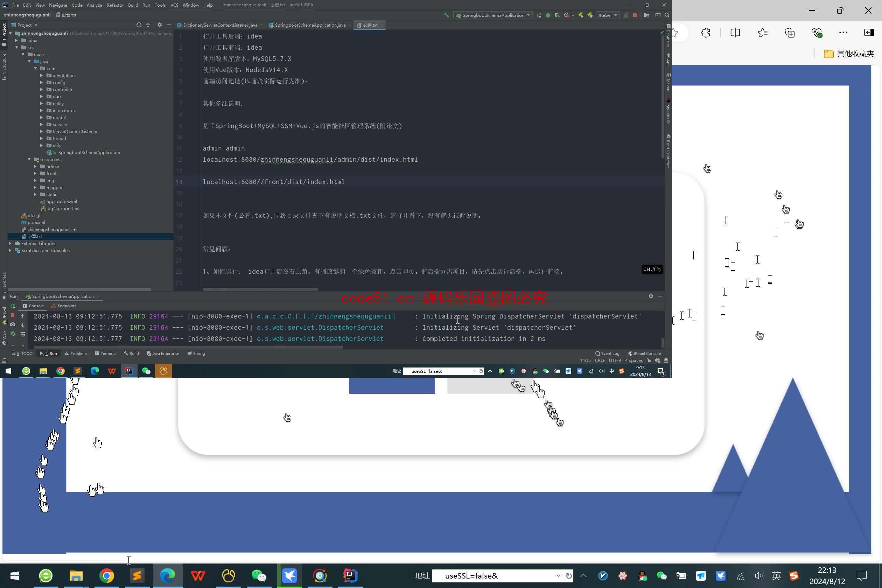Viewport: 882px width, 588px height.
Task: Click the Event Log icon
Action: point(597,354)
